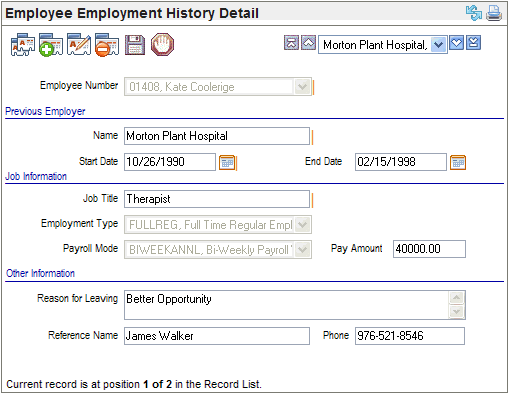Screen dimensions: 508x393
Task: Click the Job Title field containing Therapist
Action: click(217, 199)
